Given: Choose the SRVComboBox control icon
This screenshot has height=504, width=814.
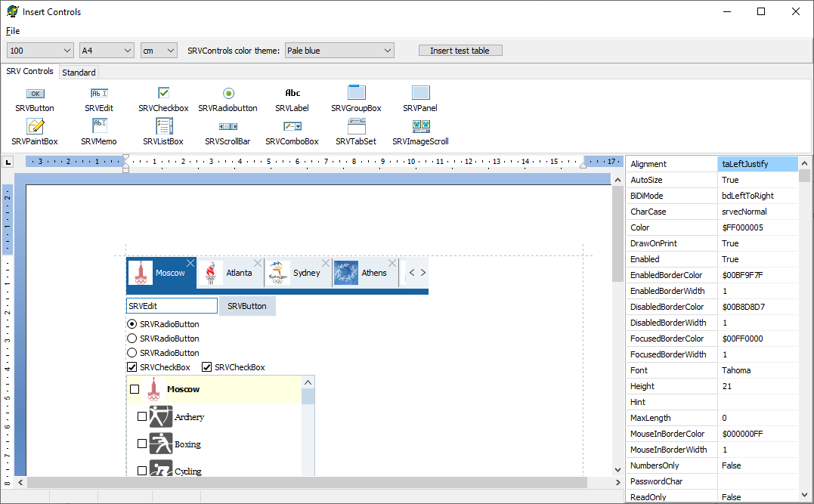Looking at the screenshot, I should [x=292, y=126].
